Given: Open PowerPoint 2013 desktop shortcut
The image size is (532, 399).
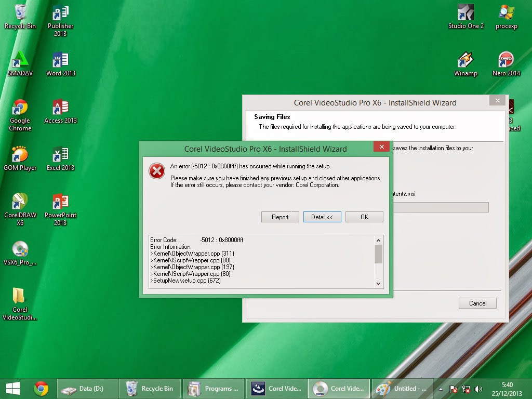Looking at the screenshot, I should click(60, 209).
